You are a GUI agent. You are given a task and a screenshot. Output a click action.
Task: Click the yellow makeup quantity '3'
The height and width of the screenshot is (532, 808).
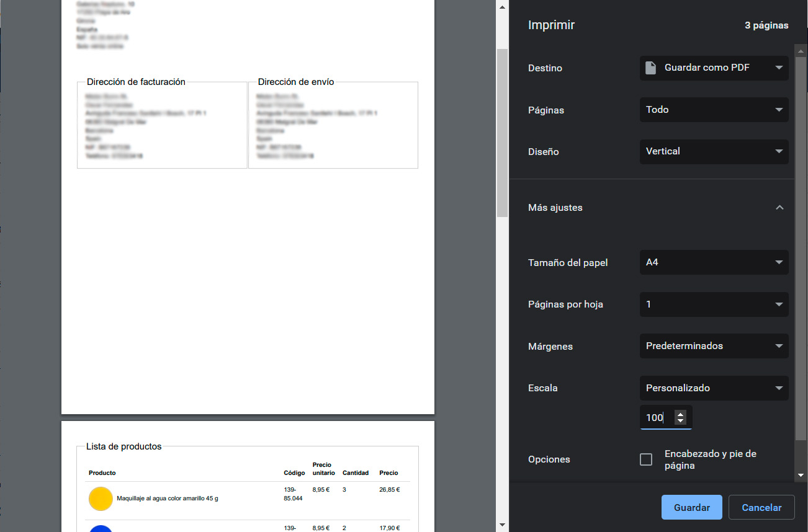(x=344, y=490)
